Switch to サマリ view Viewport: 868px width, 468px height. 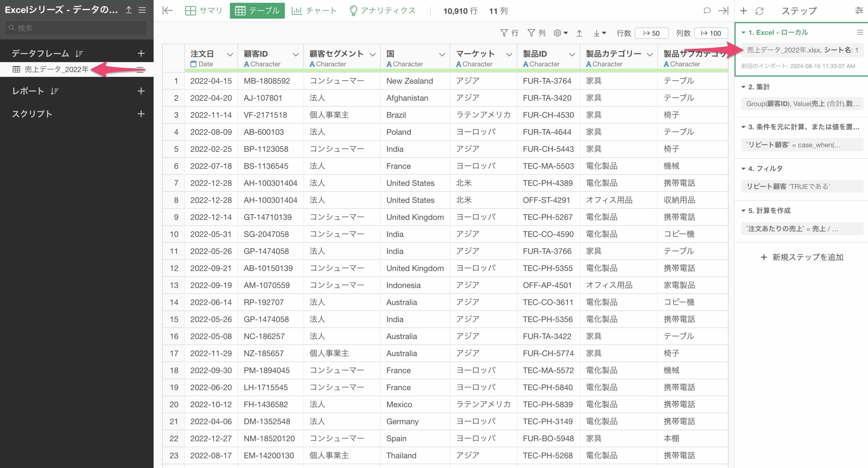point(204,11)
